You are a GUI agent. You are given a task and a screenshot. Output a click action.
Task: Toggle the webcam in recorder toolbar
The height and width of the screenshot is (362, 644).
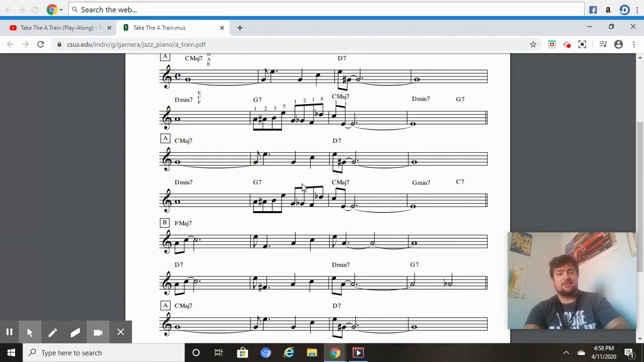pyautogui.click(x=98, y=332)
